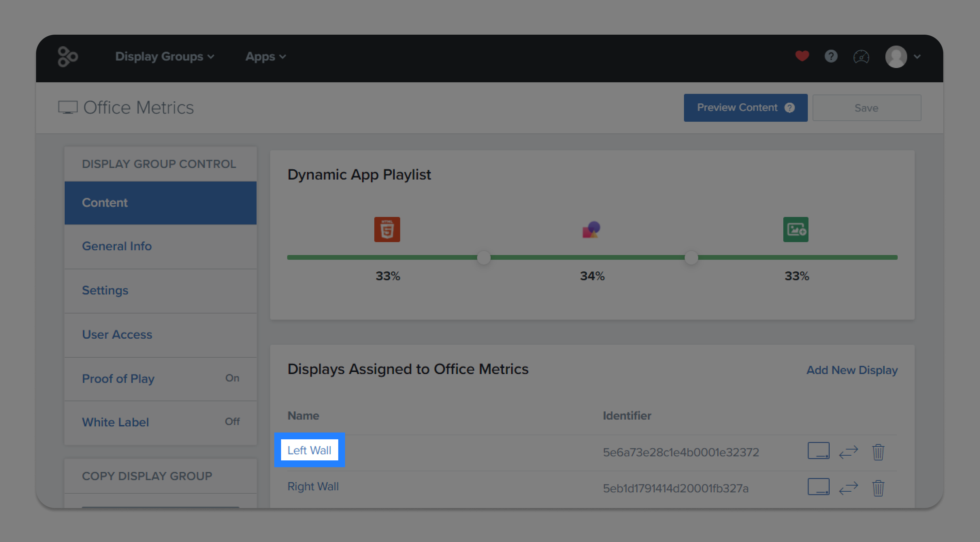Click the logo icon in the top bar
Image resolution: width=980 pixels, height=542 pixels.
tap(68, 57)
